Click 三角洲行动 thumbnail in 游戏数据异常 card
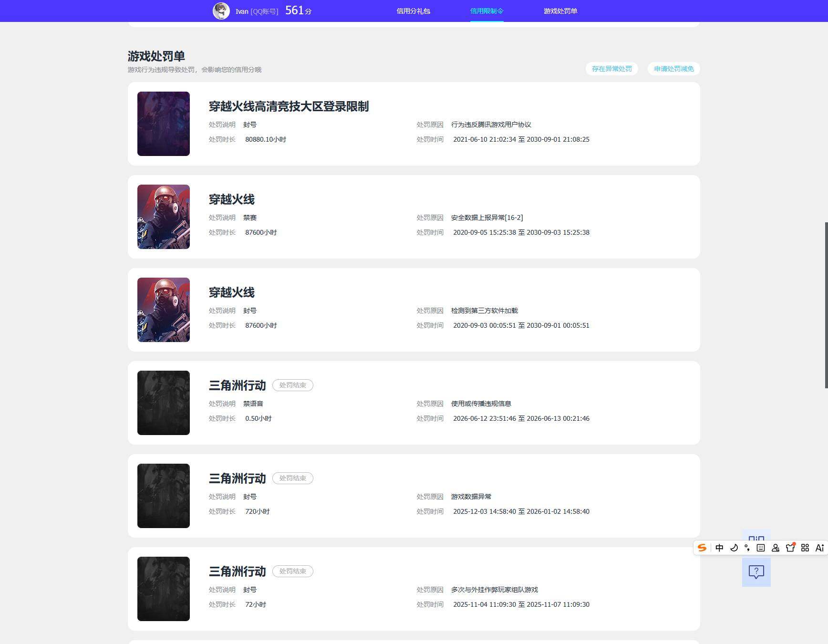The width and height of the screenshot is (828, 644). point(164,496)
